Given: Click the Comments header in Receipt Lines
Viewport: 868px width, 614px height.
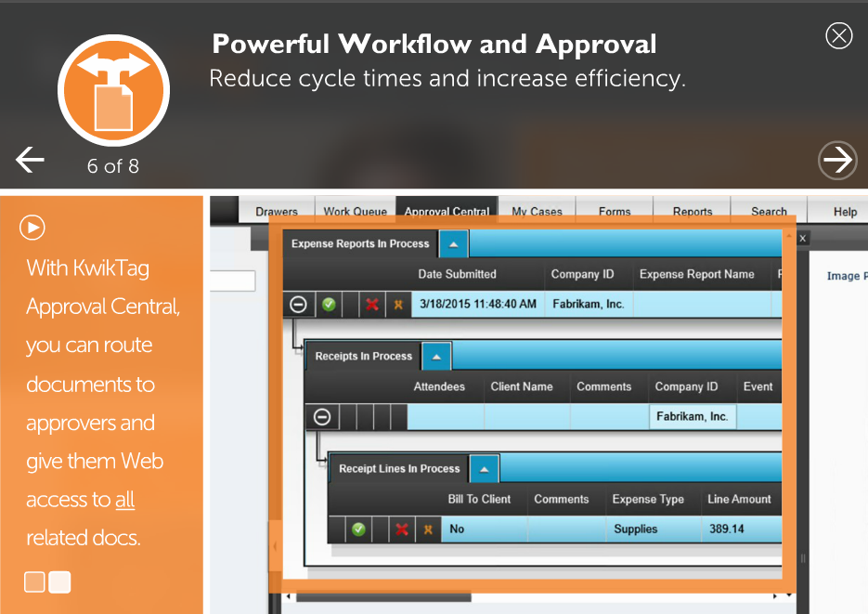Looking at the screenshot, I should pos(562,499).
